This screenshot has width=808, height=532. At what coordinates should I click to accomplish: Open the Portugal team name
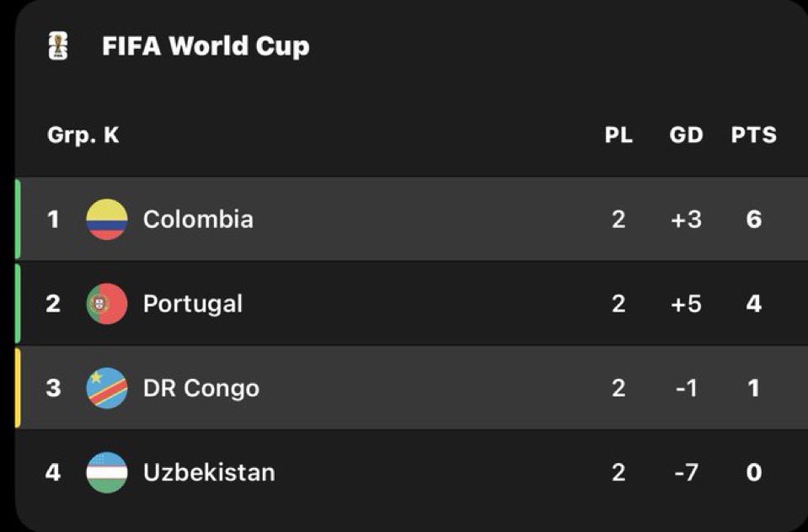(193, 304)
